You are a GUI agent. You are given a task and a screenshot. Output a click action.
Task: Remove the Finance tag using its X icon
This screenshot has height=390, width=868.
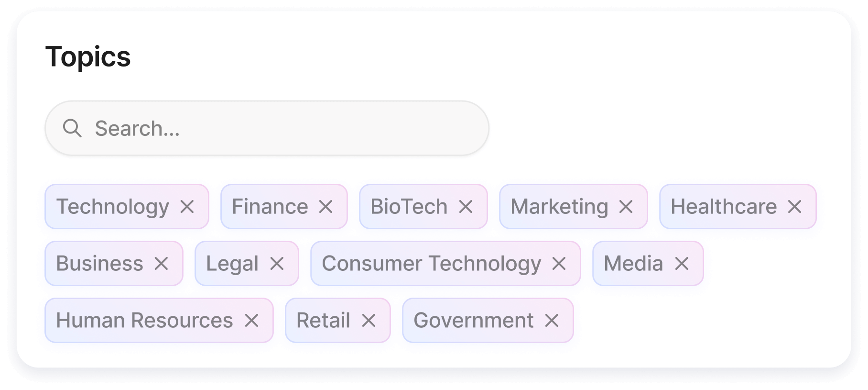(x=326, y=207)
